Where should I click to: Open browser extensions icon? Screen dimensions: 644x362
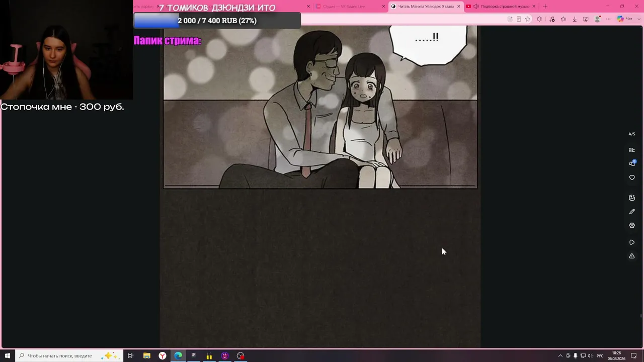pos(539,19)
